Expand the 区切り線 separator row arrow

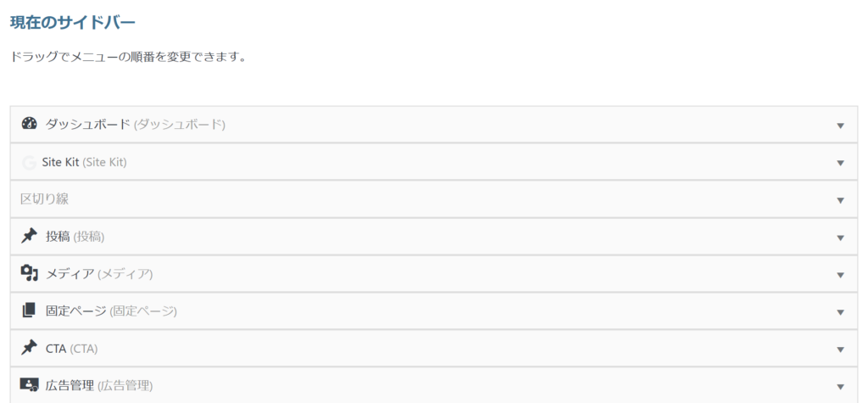click(x=840, y=200)
